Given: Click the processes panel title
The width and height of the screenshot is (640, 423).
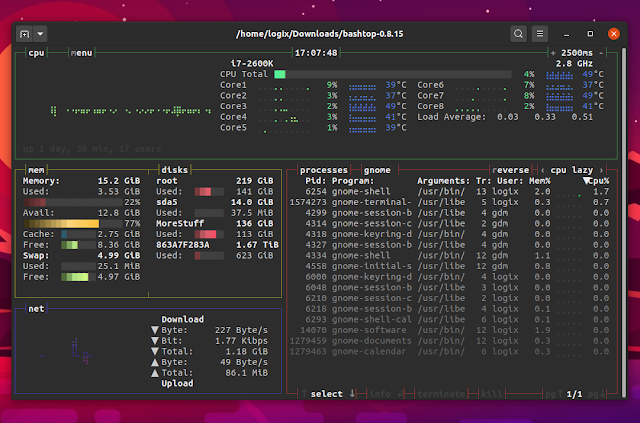Looking at the screenshot, I should click(324, 170).
